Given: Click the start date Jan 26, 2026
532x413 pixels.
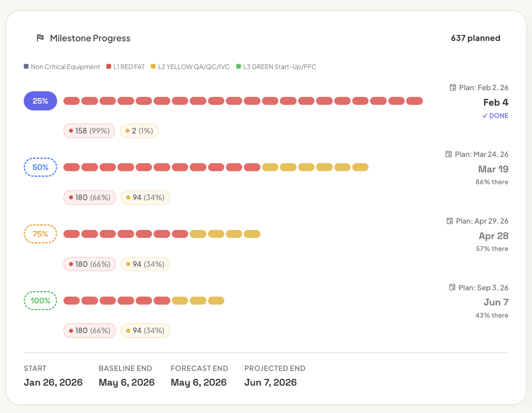Looking at the screenshot, I should pos(53,382).
